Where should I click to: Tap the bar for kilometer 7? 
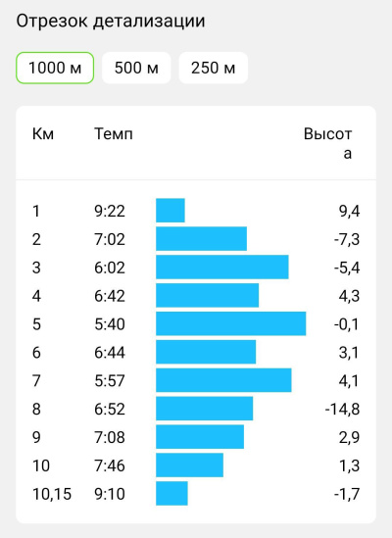(223, 380)
